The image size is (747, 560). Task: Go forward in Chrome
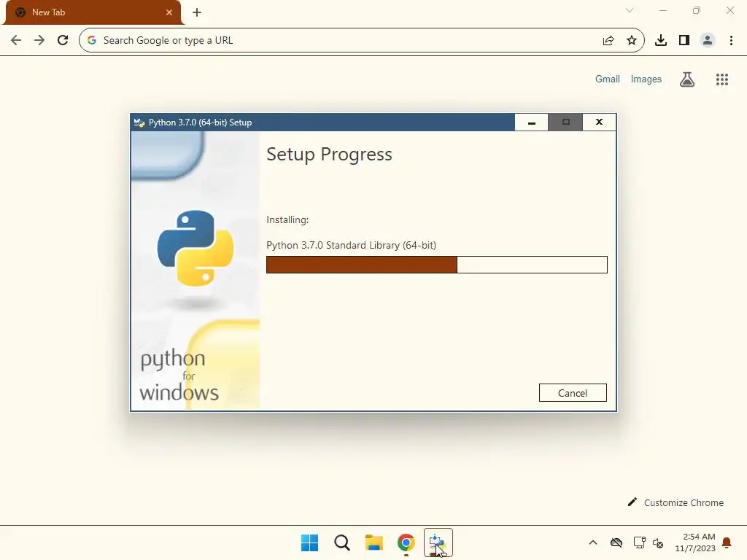(39, 41)
